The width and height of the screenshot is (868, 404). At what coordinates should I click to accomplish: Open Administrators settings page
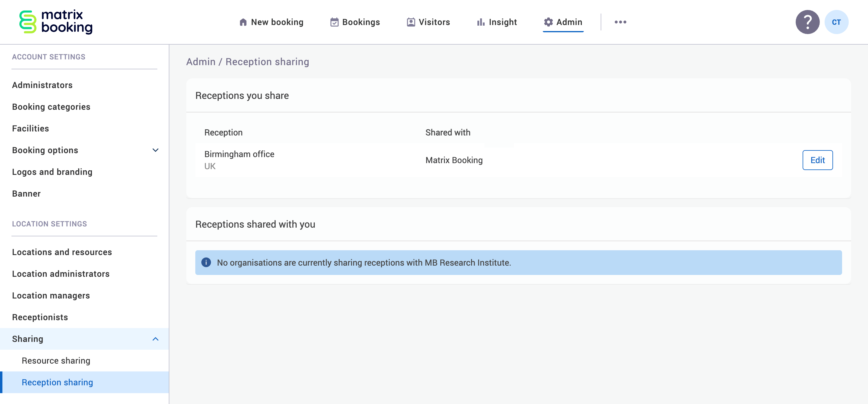(42, 85)
